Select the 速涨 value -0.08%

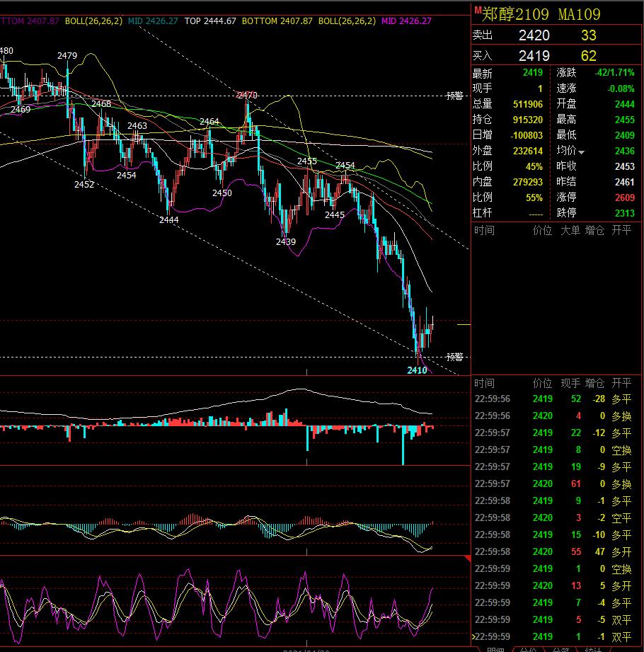(x=621, y=88)
